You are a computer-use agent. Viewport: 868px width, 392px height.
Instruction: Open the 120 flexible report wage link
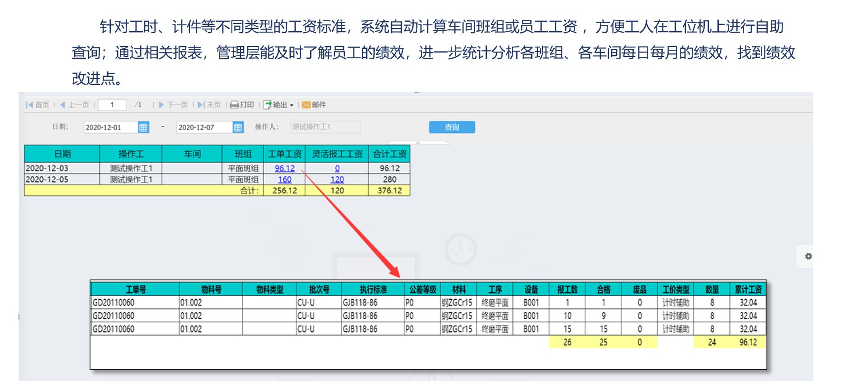(x=337, y=179)
